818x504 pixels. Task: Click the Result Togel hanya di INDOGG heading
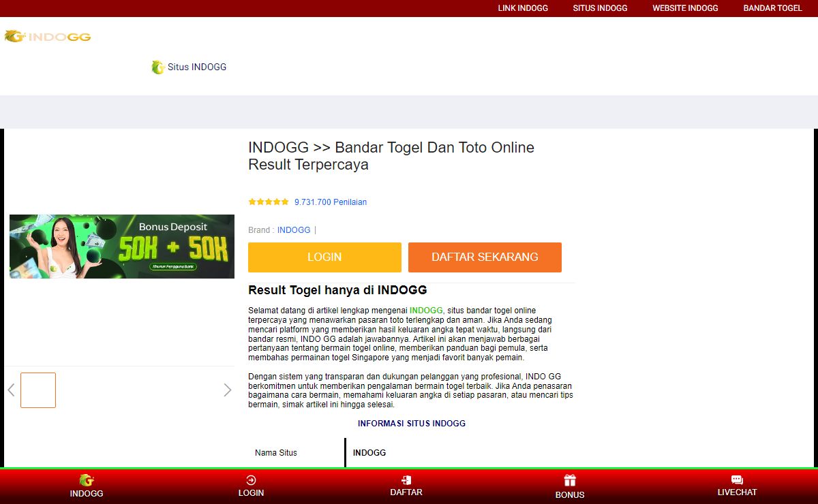[x=337, y=290]
